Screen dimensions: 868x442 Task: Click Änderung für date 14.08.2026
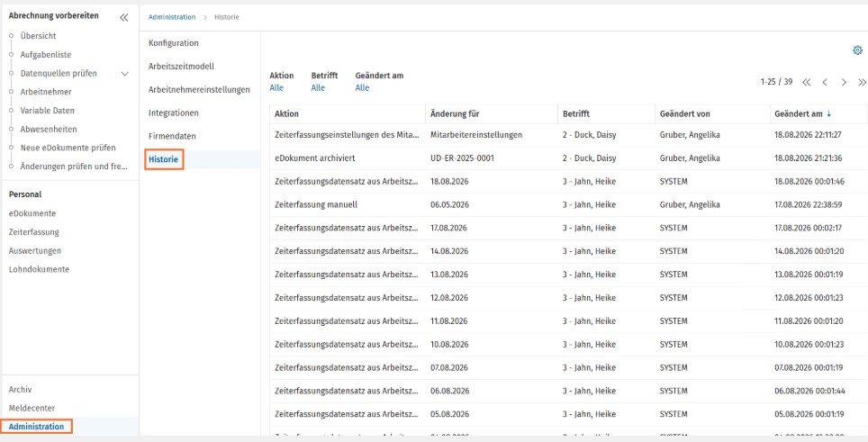coord(449,251)
